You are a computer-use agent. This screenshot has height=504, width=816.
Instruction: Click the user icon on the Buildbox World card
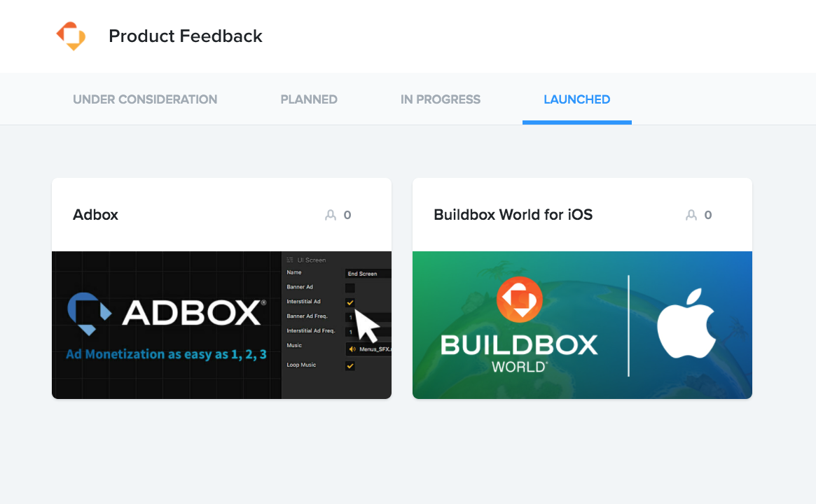(x=691, y=215)
